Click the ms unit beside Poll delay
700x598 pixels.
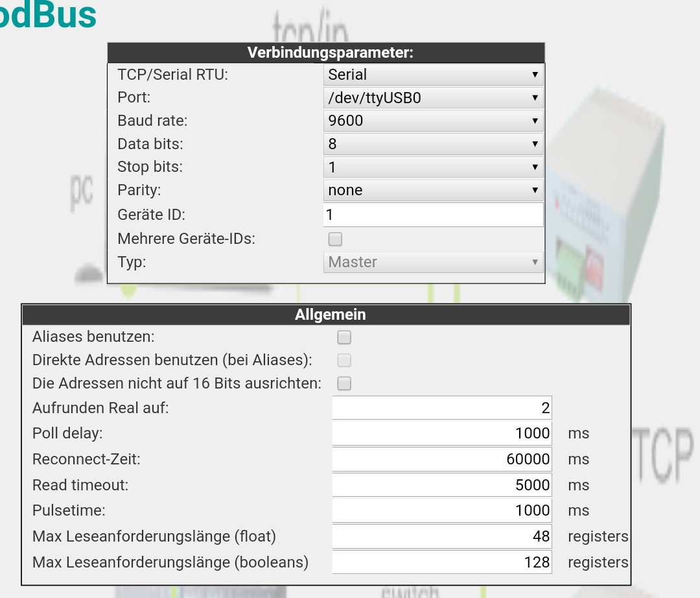[579, 434]
